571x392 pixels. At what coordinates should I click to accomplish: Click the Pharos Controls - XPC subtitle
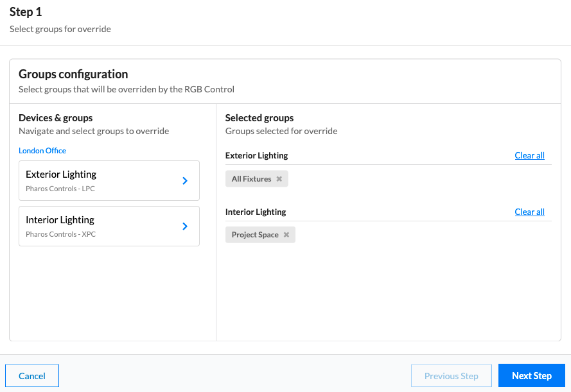(60, 234)
